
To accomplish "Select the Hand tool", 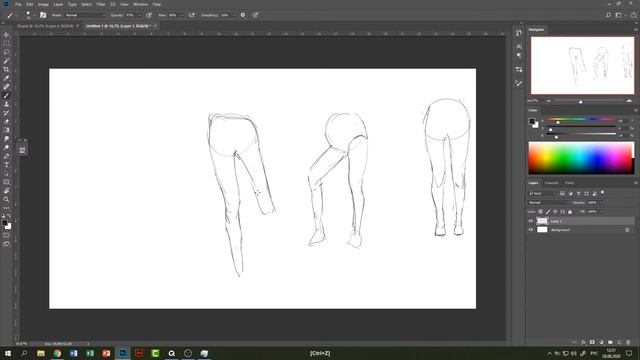I will (6, 191).
